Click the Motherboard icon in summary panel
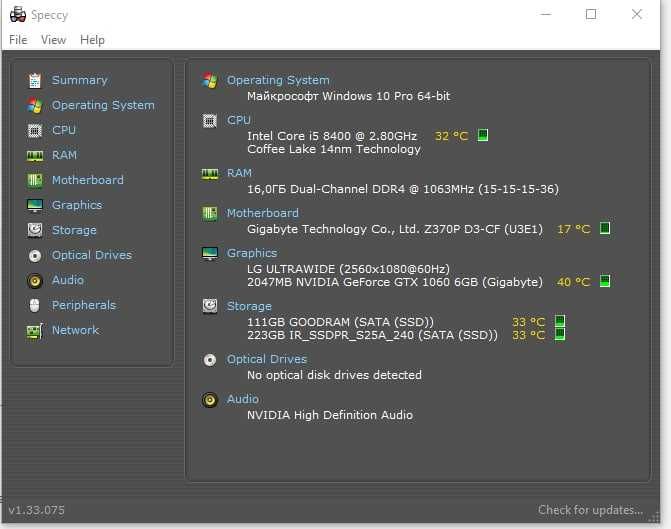The image size is (671, 529). (210, 213)
